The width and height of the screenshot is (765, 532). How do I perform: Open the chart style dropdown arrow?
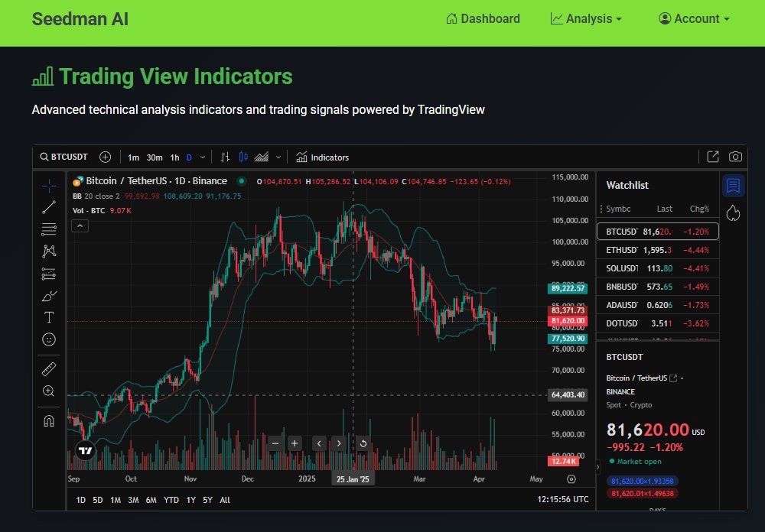click(278, 157)
